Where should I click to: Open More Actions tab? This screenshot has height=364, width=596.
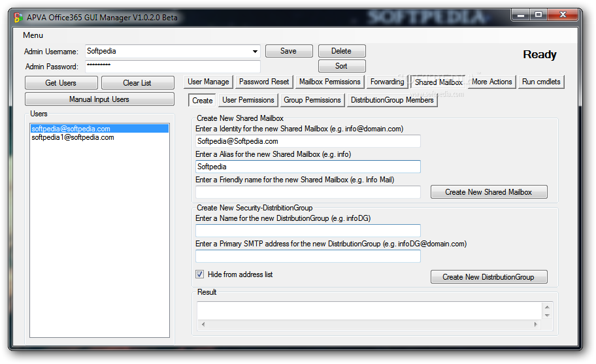click(x=492, y=82)
